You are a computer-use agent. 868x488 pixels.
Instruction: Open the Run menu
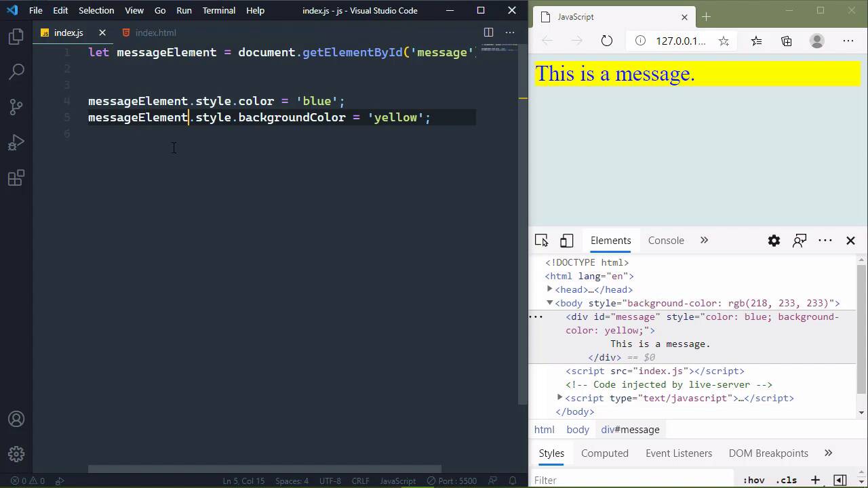click(184, 10)
